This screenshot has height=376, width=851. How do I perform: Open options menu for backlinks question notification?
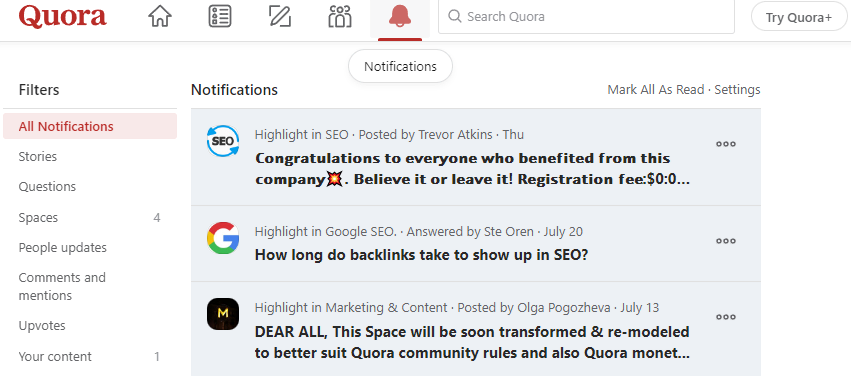(726, 241)
